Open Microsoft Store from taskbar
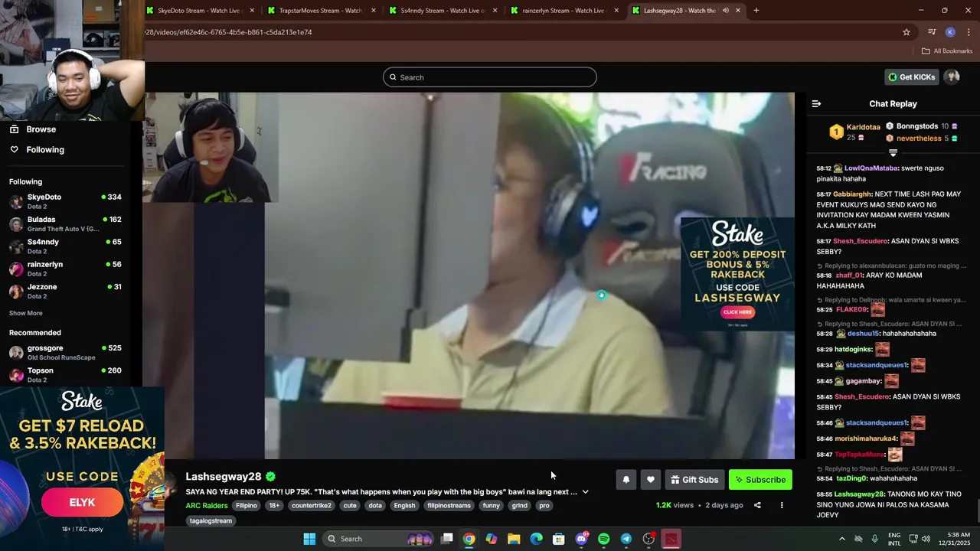 click(559, 539)
